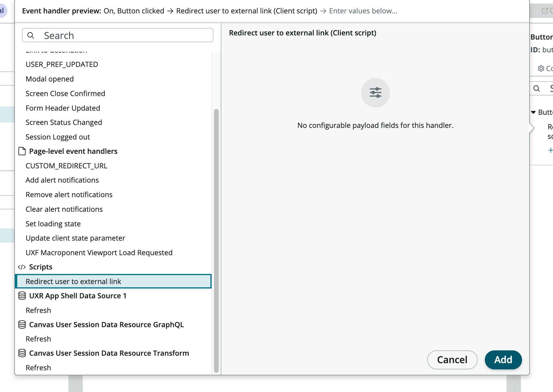Click Refresh under UXR App Shell Data Source 1
The width and height of the screenshot is (553, 392).
pyautogui.click(x=38, y=310)
